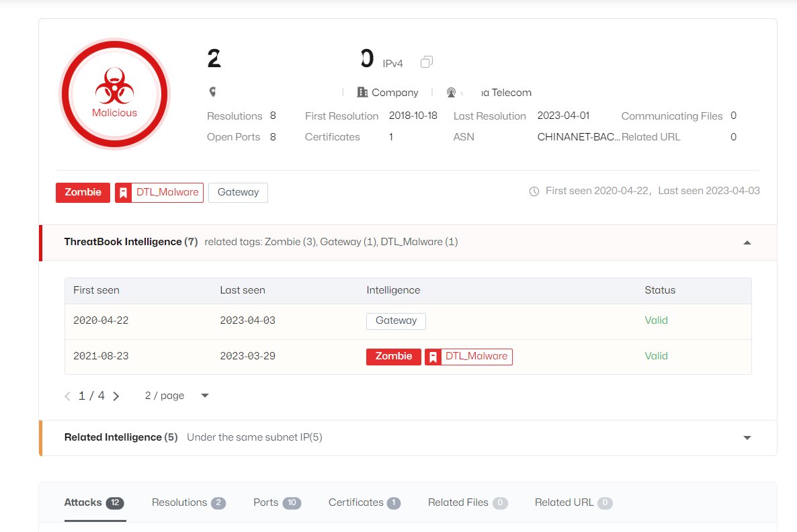The image size is (797, 532).
Task: Click Valid status in Gateway row
Action: (x=656, y=320)
